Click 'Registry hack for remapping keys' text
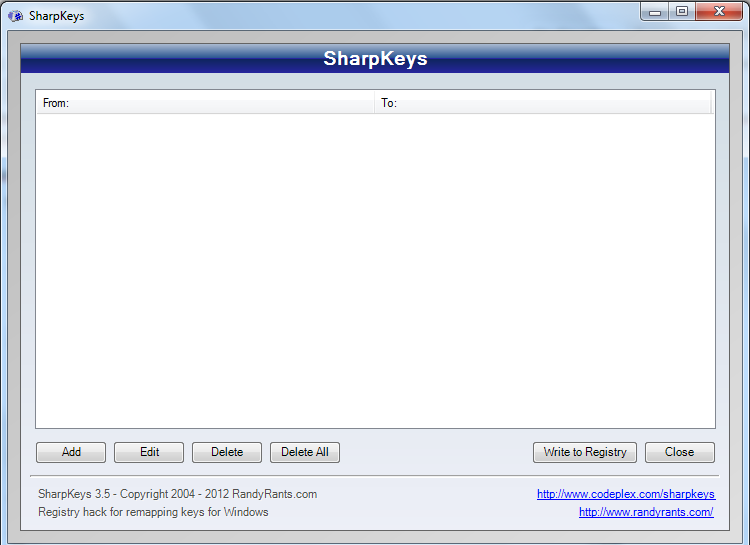The image size is (750, 545). [x=153, y=512]
